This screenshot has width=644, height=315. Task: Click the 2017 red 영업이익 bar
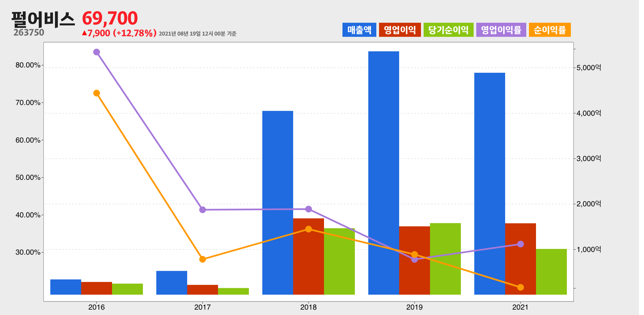[203, 290]
